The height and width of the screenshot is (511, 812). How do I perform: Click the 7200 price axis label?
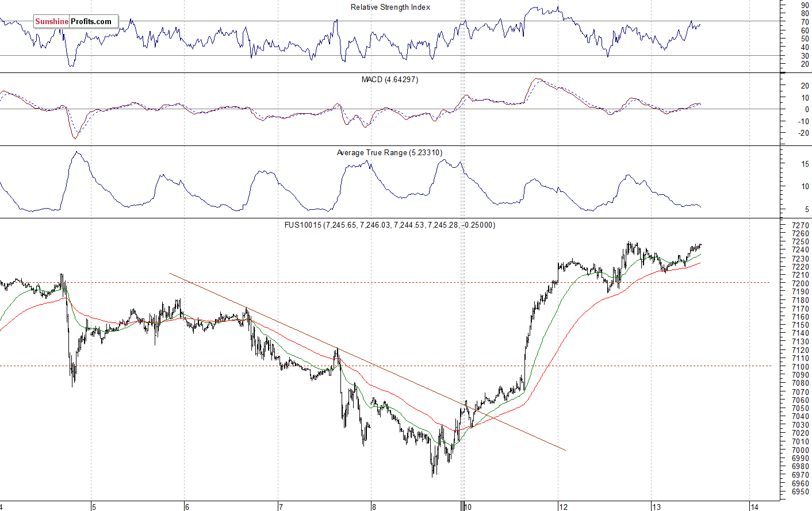click(x=800, y=283)
